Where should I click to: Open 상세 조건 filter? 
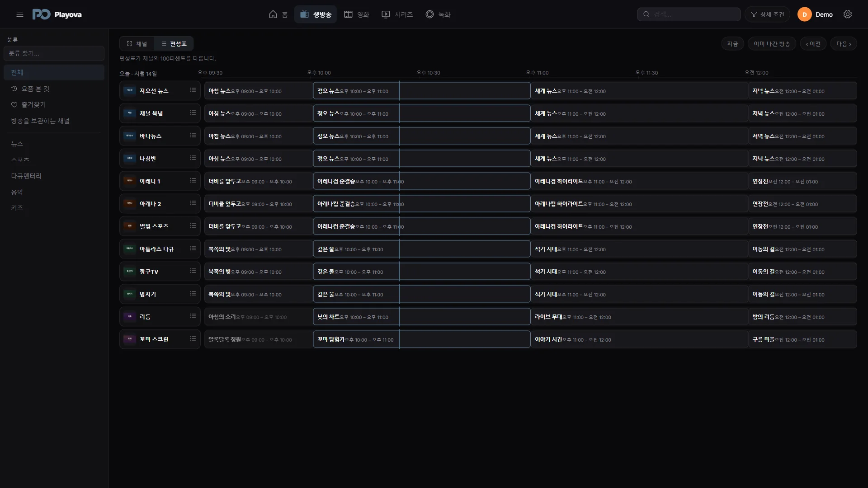tap(767, 14)
